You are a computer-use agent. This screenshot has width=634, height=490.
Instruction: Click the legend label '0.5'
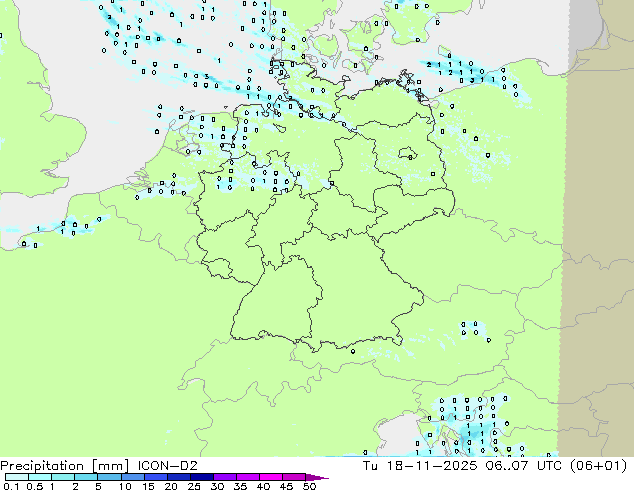click(x=35, y=486)
